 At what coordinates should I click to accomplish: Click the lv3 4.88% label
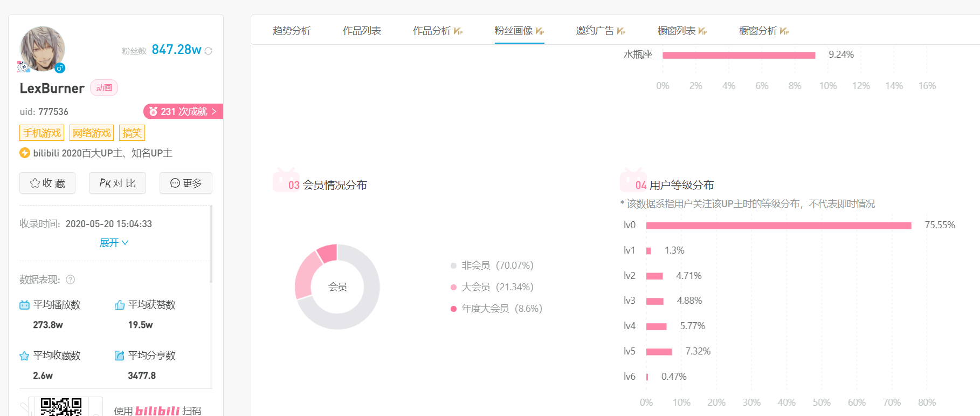click(x=689, y=301)
